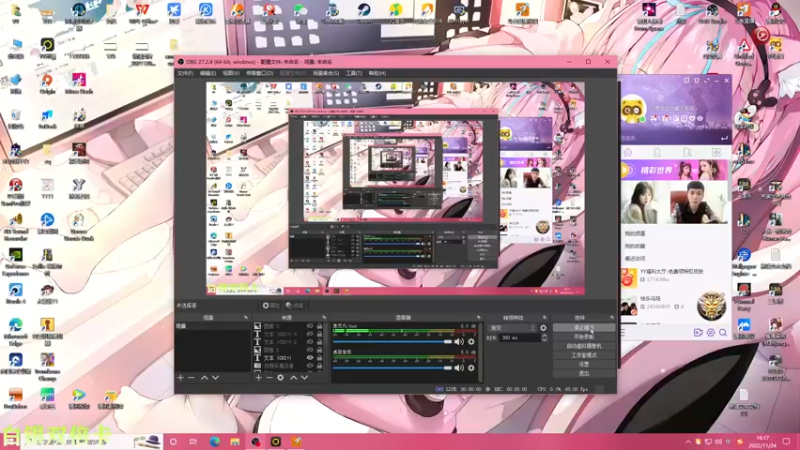800x450 pixels.
Task: Move the selected source up in the list
Action: coord(293,378)
